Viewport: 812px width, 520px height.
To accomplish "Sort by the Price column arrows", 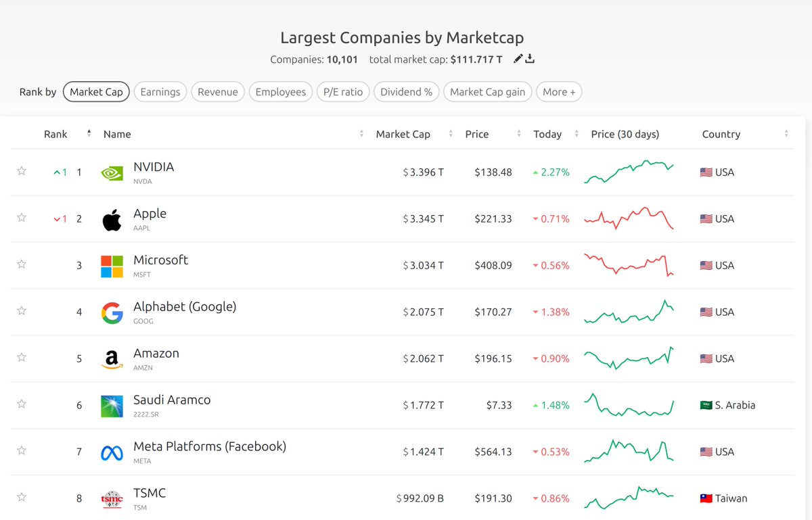I will click(x=518, y=134).
